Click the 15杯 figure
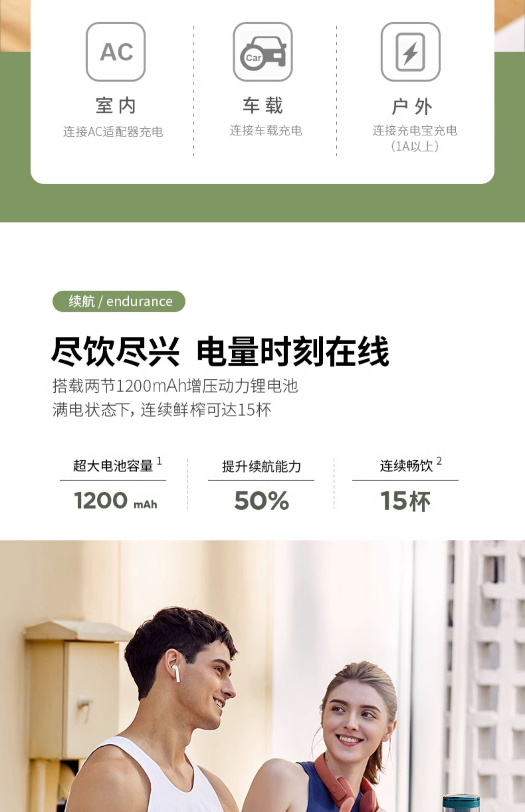525x812 pixels. [405, 501]
